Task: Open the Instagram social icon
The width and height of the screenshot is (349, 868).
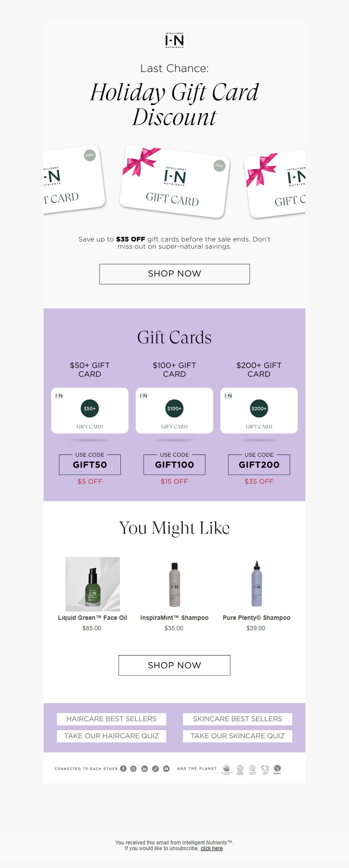Action: (x=133, y=769)
